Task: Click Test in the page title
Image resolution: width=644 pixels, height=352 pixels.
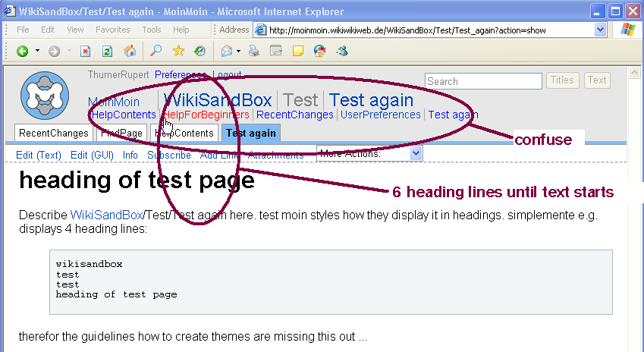Action: [300, 100]
